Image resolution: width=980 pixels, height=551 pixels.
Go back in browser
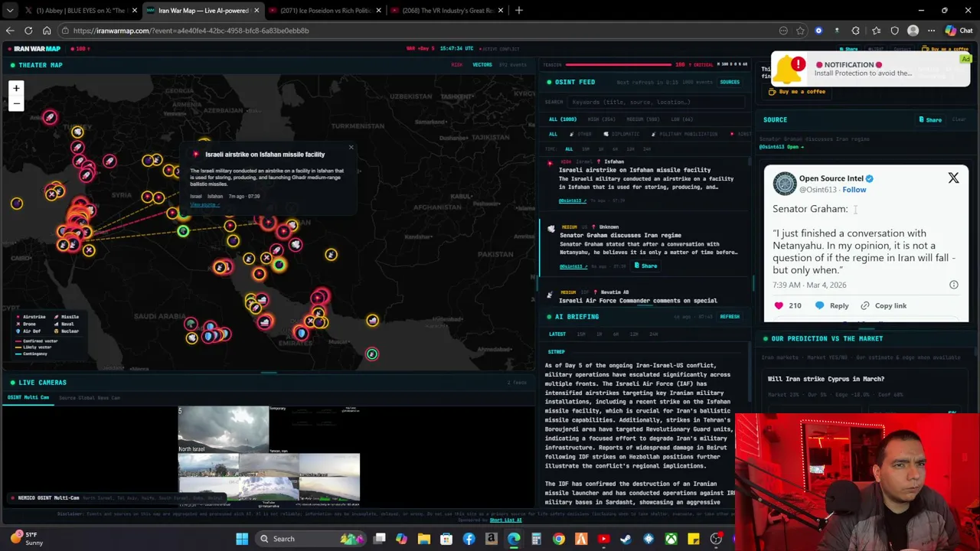point(10,31)
